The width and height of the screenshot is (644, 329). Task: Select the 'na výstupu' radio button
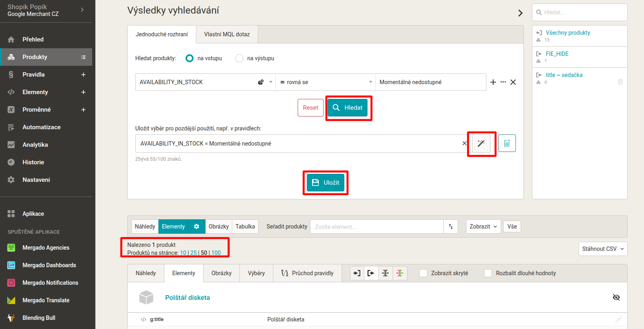(239, 58)
